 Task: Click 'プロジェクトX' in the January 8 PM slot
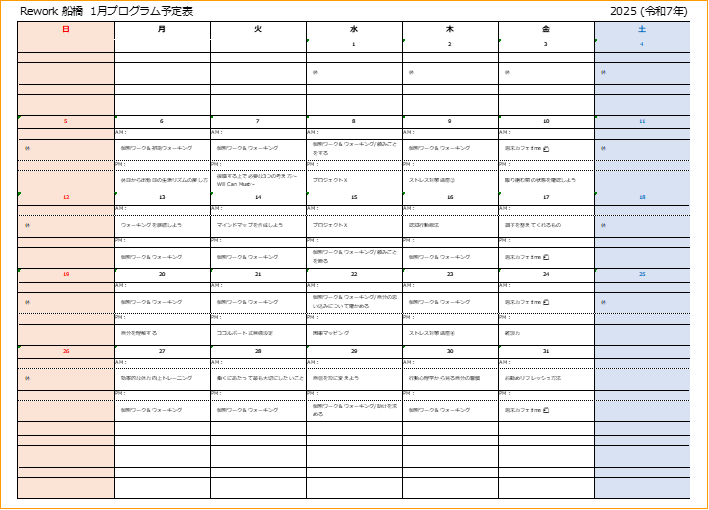(330, 180)
